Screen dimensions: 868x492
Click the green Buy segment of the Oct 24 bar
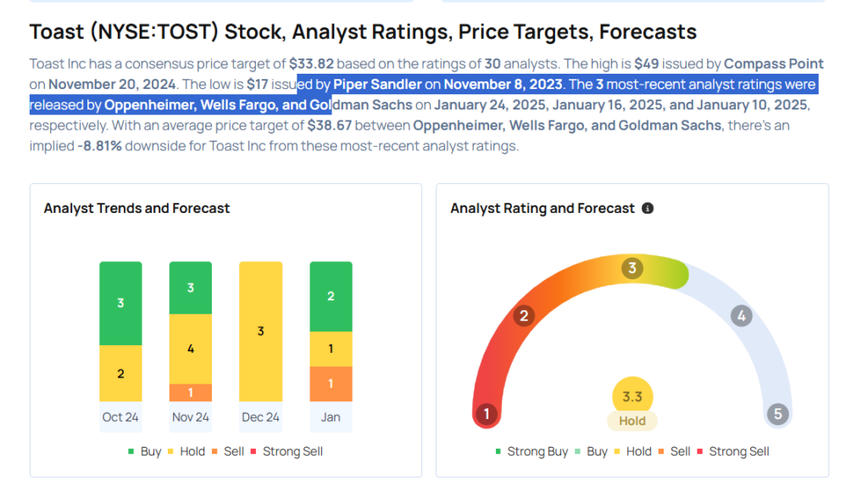[120, 303]
